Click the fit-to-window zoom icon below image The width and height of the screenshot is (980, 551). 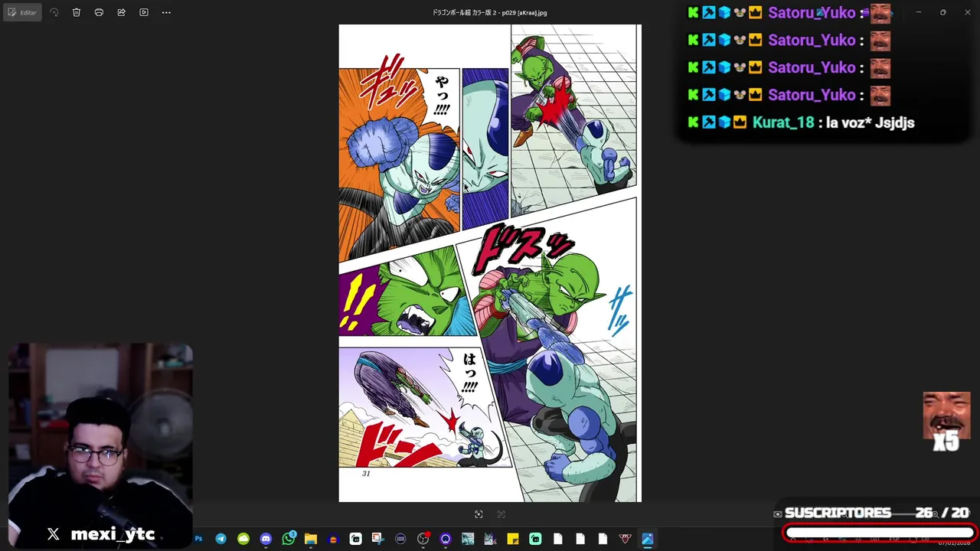479,514
